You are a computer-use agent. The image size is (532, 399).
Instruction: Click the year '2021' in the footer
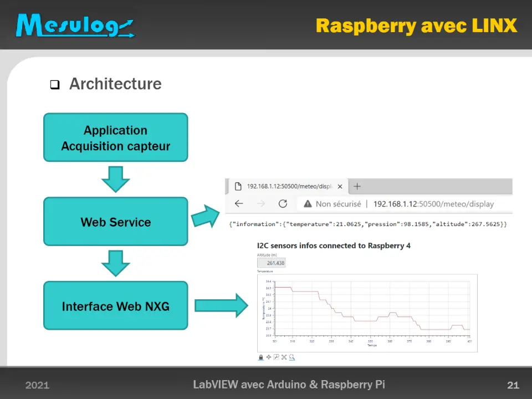[x=37, y=385]
